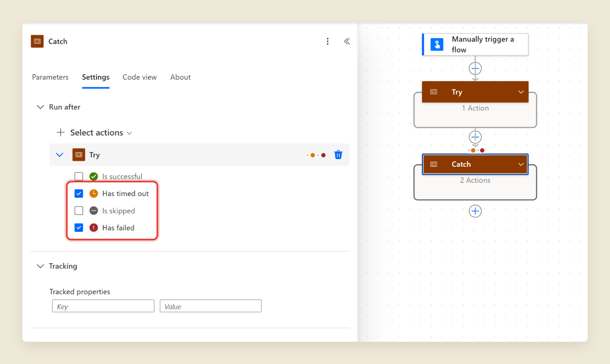Collapse the Catch node on the canvas
Image resolution: width=610 pixels, height=364 pixels.
[521, 164]
